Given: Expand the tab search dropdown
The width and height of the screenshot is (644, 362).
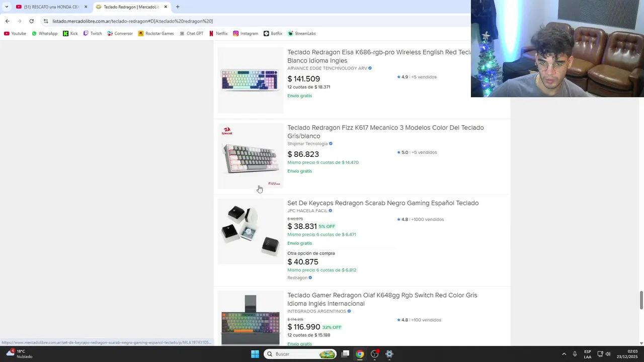Looking at the screenshot, I should 7,7.
